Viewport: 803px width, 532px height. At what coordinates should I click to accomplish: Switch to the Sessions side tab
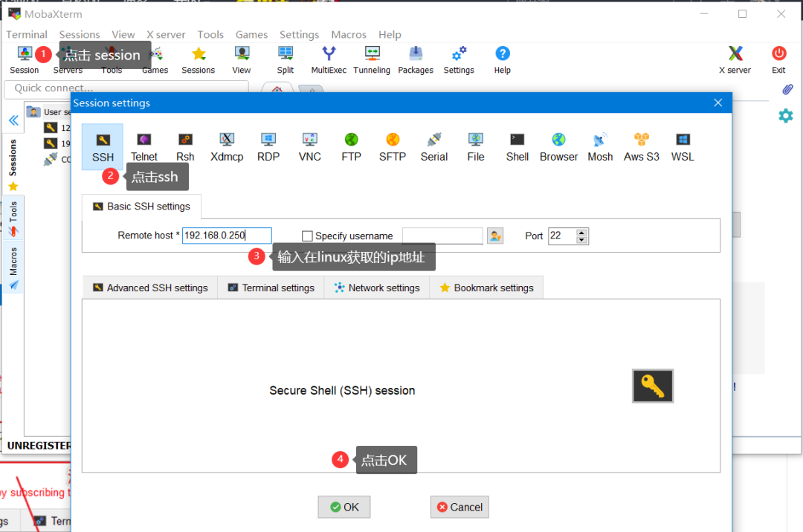tap(13, 164)
